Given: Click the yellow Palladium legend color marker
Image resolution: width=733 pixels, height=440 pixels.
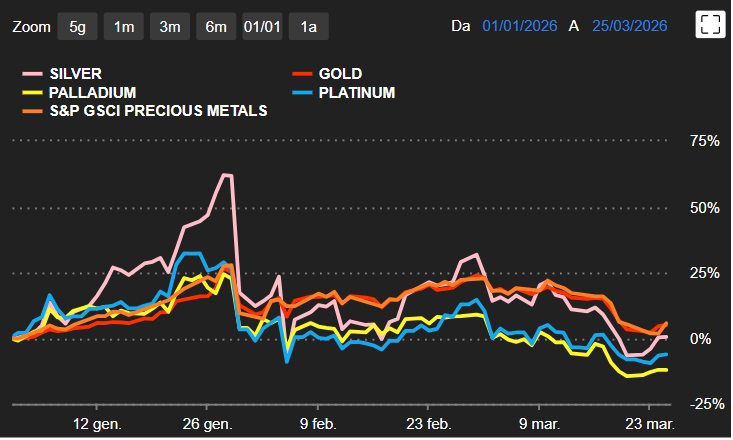Looking at the screenshot, I should (32, 92).
